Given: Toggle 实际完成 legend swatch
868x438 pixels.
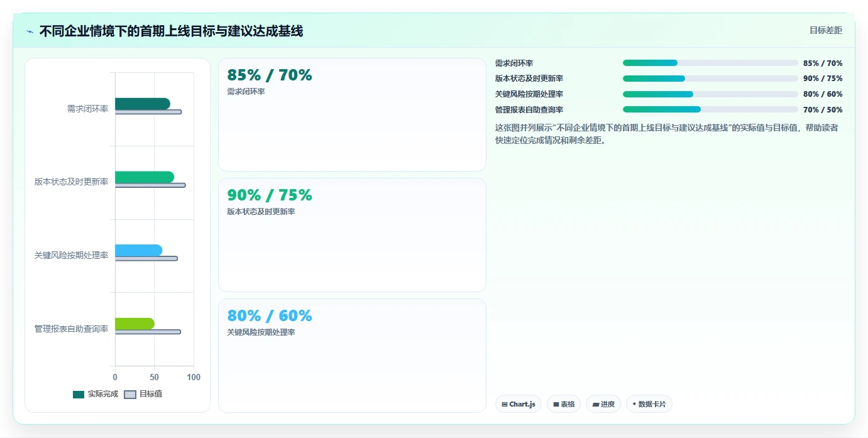Looking at the screenshot, I should (79, 395).
